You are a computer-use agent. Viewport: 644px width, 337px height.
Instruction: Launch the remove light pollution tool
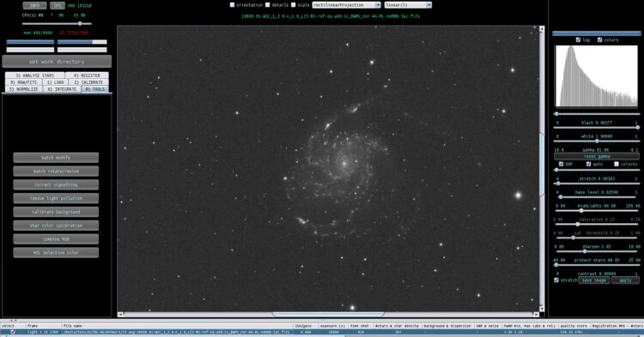pos(56,198)
